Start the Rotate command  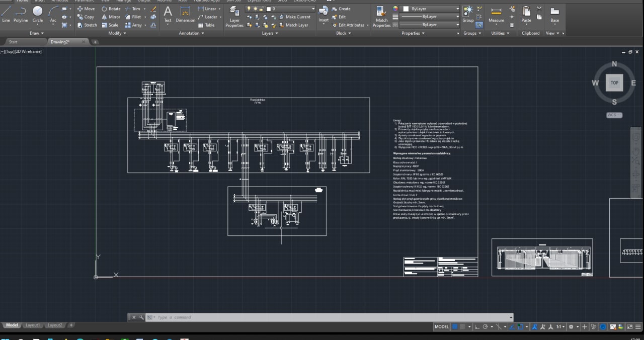click(111, 9)
